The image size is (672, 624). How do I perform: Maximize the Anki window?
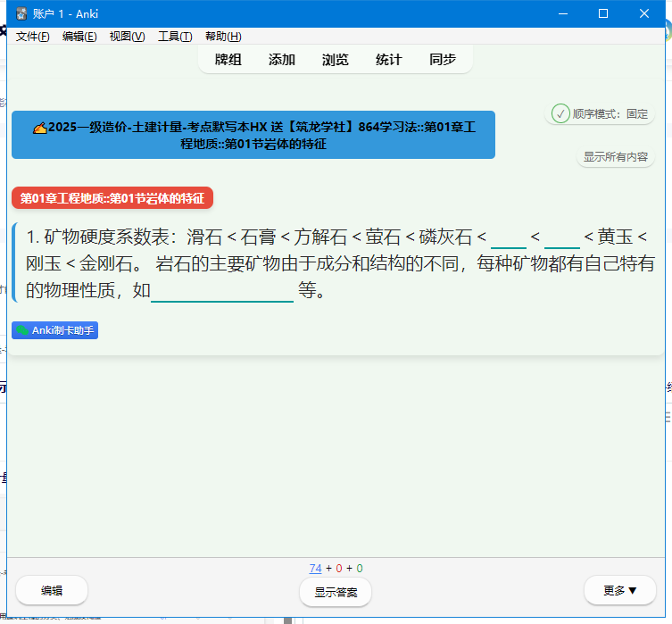click(x=603, y=13)
